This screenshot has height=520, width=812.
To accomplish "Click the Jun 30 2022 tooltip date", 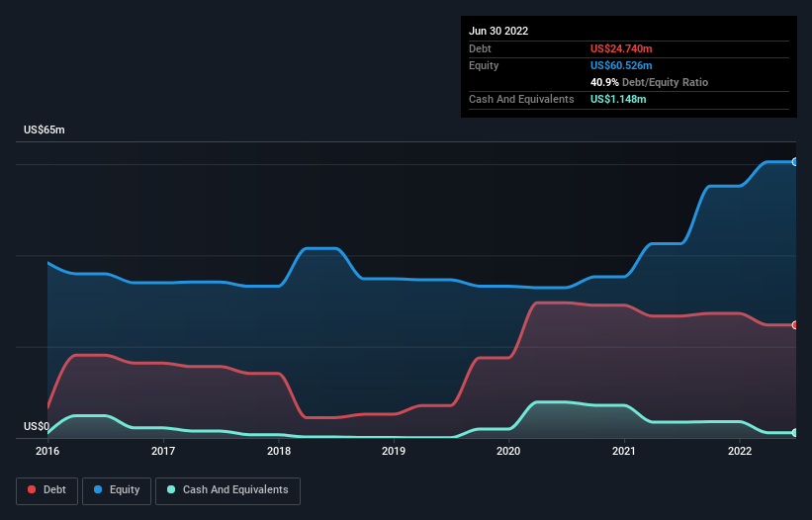I will [498, 31].
